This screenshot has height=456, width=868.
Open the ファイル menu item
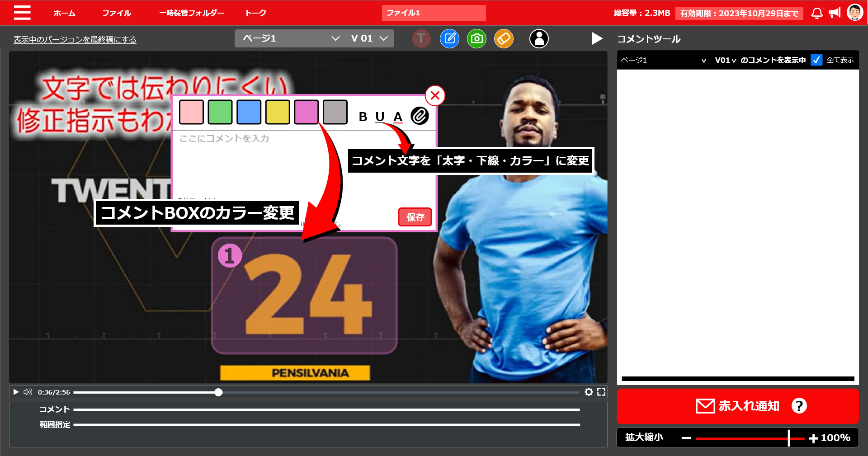pos(117,13)
